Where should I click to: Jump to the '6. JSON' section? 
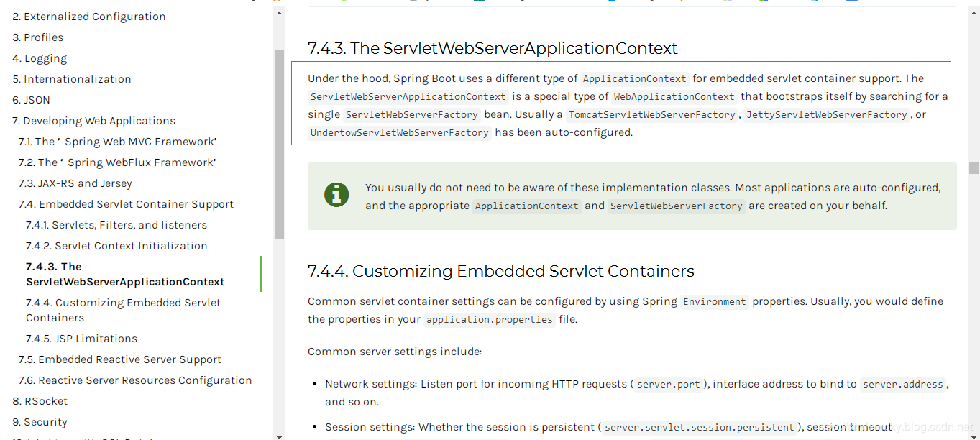click(32, 100)
